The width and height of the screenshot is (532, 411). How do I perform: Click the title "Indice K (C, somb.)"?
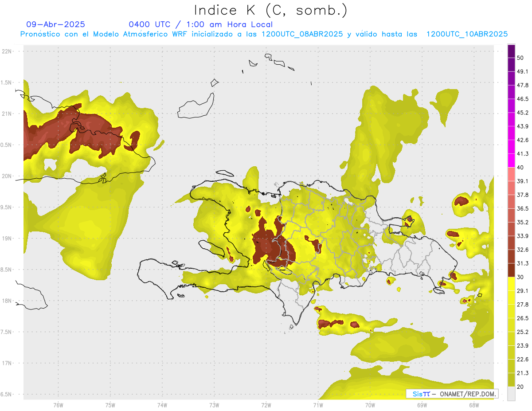(271, 10)
